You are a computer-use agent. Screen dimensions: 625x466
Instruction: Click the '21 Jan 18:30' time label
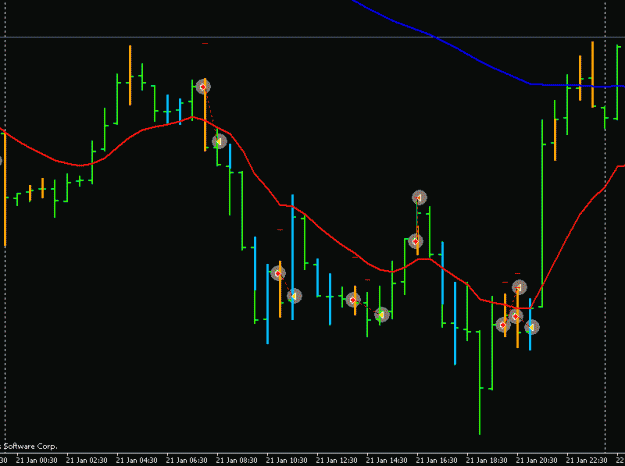pos(487,460)
